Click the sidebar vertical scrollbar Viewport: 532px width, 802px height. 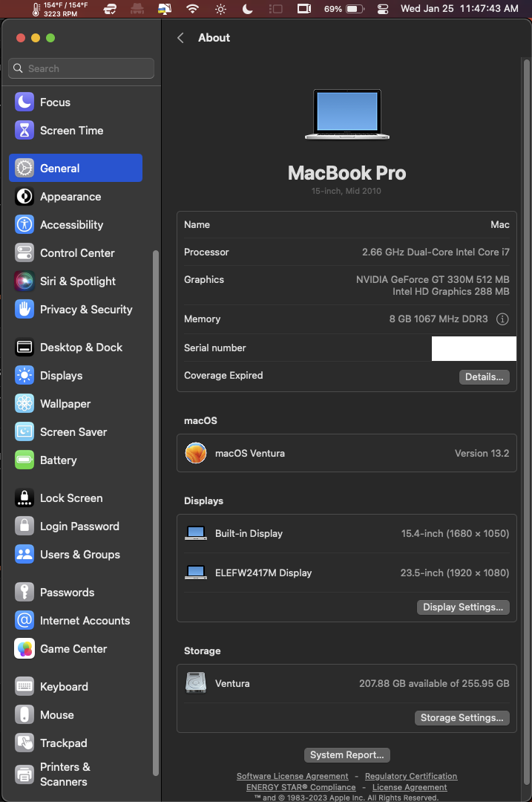click(x=155, y=512)
